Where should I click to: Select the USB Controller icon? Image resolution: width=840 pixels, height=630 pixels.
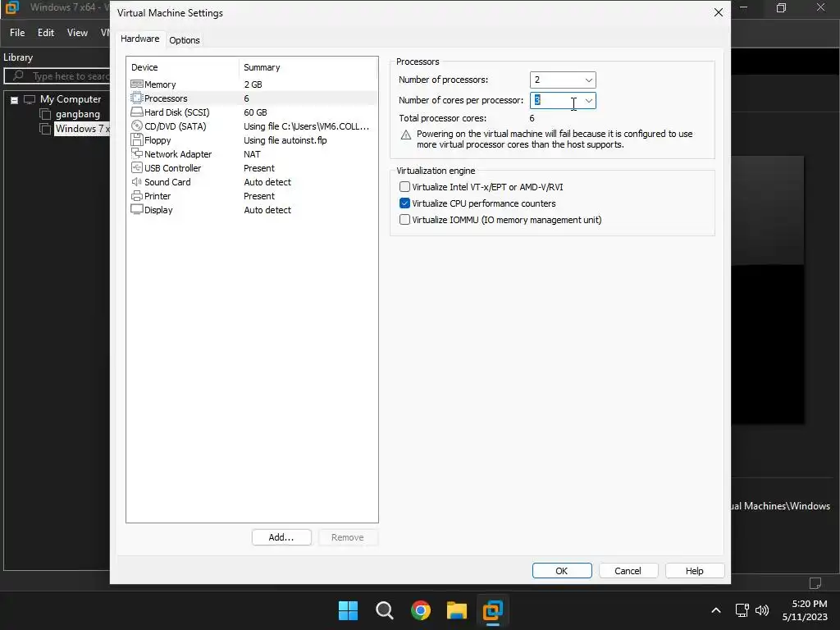[x=137, y=167]
